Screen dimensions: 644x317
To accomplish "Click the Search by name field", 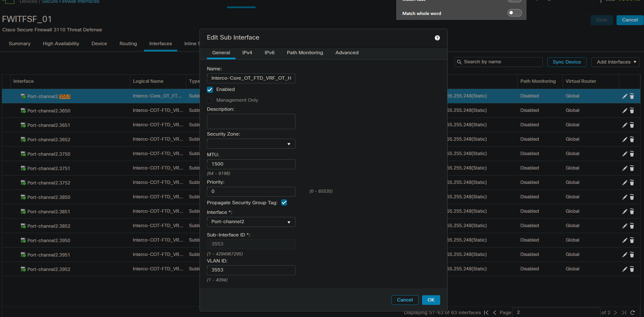I will coord(498,62).
